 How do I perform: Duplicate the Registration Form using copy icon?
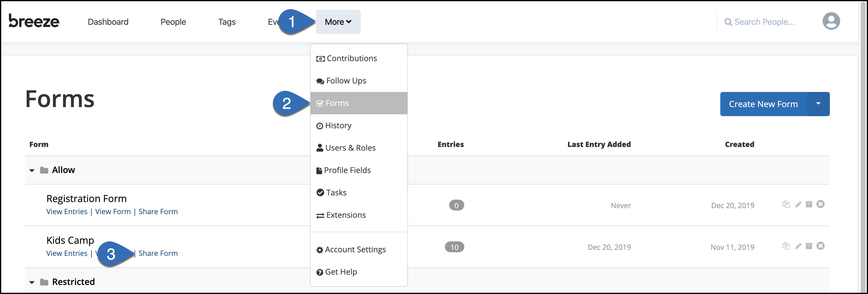(x=786, y=204)
